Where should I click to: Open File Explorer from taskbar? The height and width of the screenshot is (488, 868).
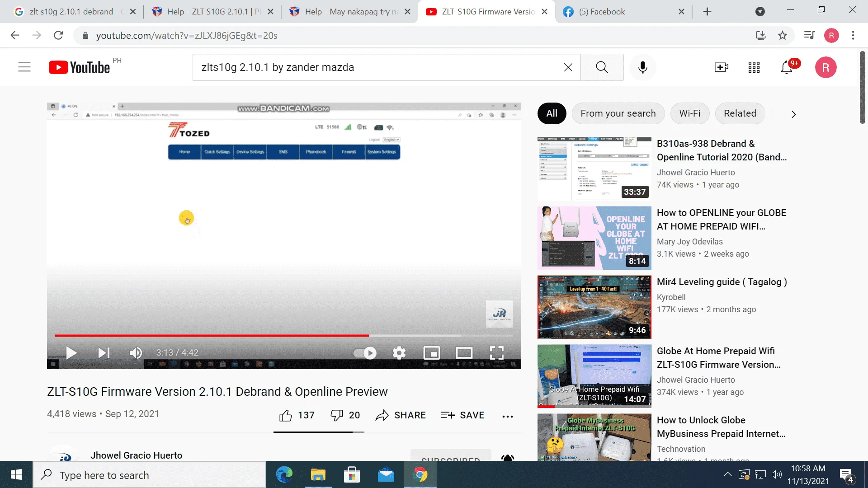(x=318, y=474)
